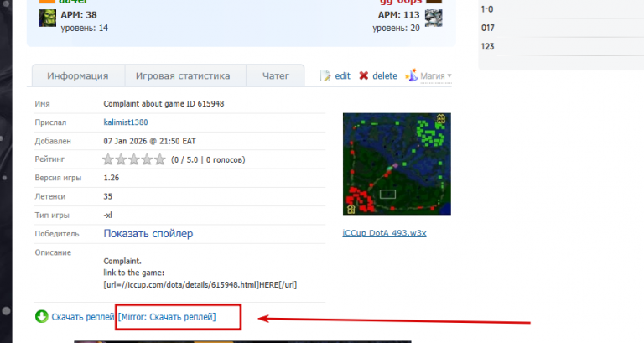Click the Магия wizard hat icon
This screenshot has width=644, height=343.
point(412,75)
